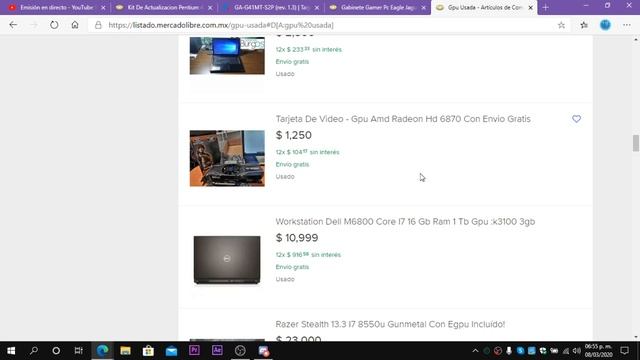Favorite the Radeon Hd 6870 listing heart
Viewport: 640px width, 360px height.
(576, 119)
